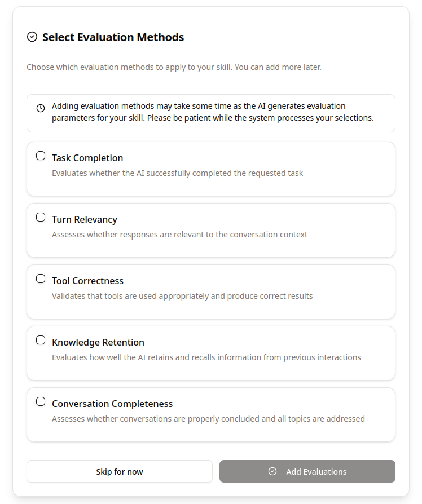The width and height of the screenshot is (422, 504).
Task: Check the Turn Relevancy checkbox
Action: 40,216
